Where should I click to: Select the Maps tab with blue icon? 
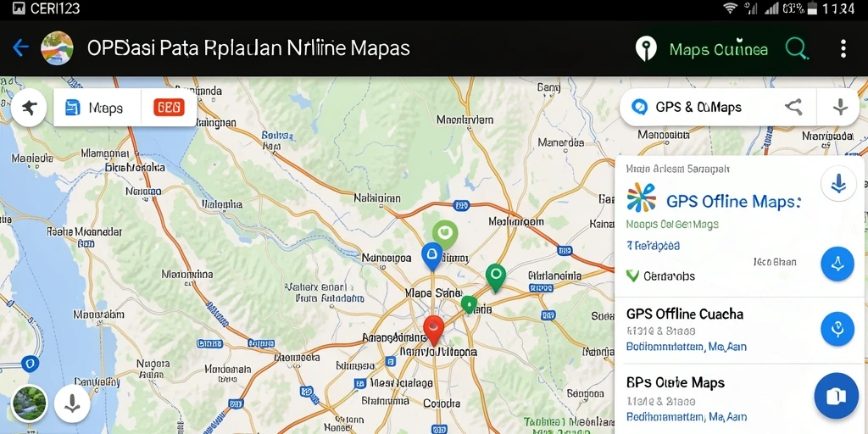[97, 108]
